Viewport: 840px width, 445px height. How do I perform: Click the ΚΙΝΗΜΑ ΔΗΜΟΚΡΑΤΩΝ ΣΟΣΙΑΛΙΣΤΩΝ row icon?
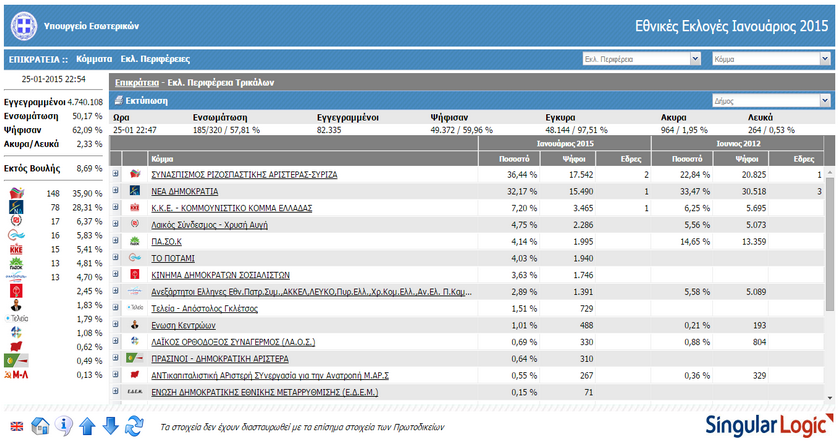(135, 274)
